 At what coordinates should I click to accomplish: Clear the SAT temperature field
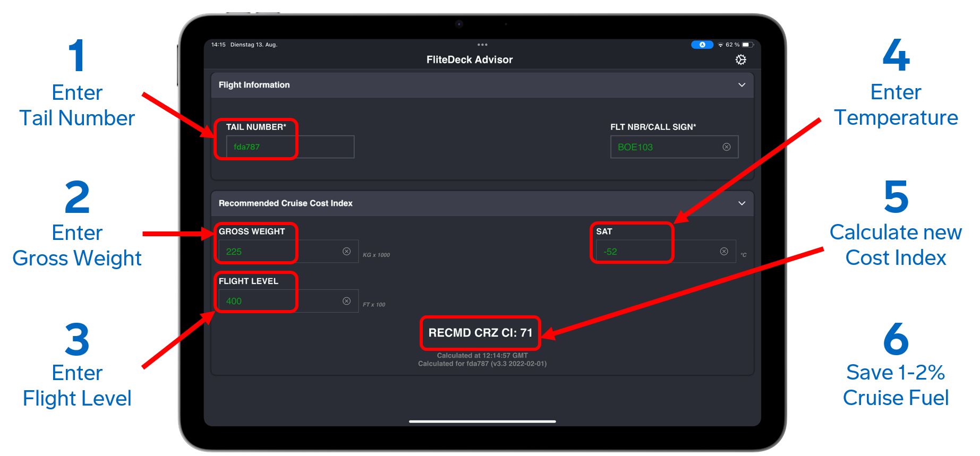723,251
